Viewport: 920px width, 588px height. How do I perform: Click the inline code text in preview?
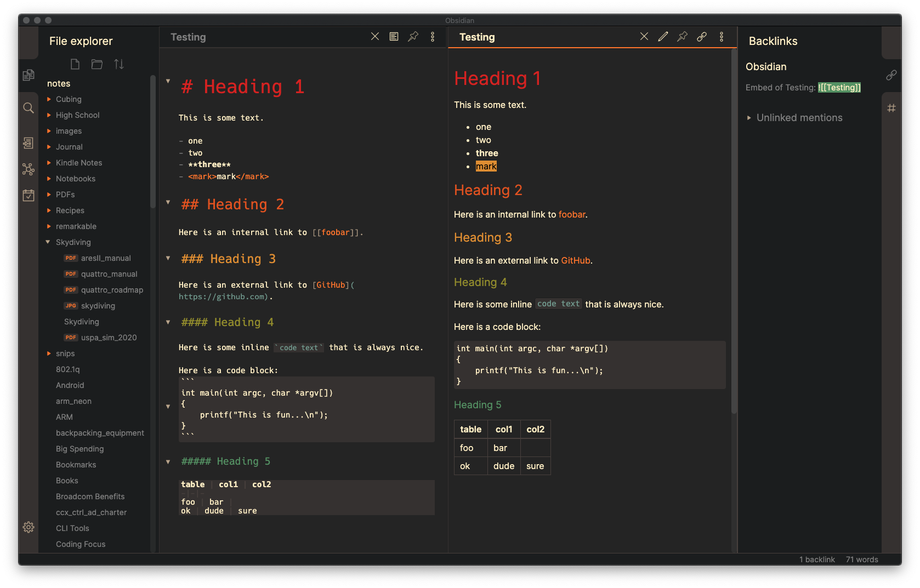pyautogui.click(x=559, y=304)
